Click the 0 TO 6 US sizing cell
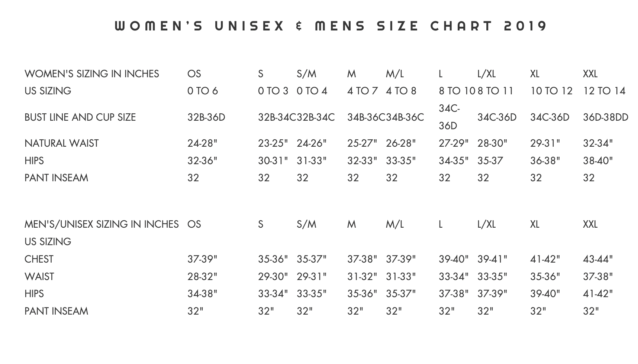The image size is (638, 364). (203, 91)
